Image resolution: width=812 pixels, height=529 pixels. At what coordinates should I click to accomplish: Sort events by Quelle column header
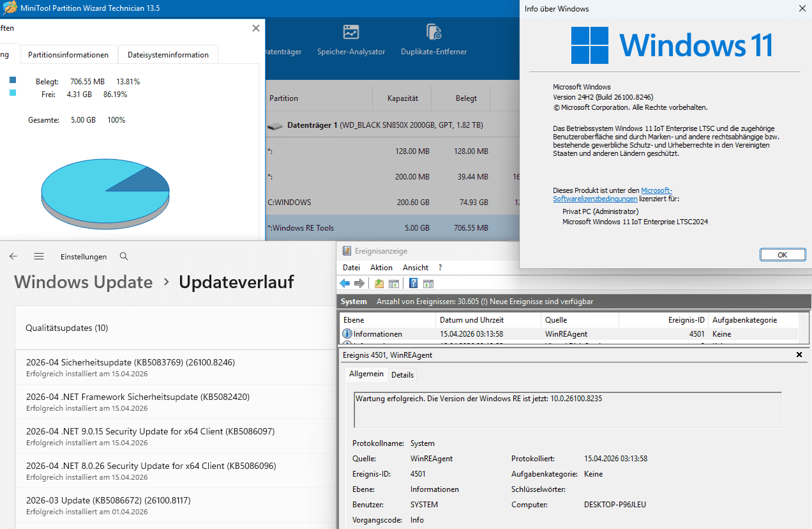[x=580, y=320]
